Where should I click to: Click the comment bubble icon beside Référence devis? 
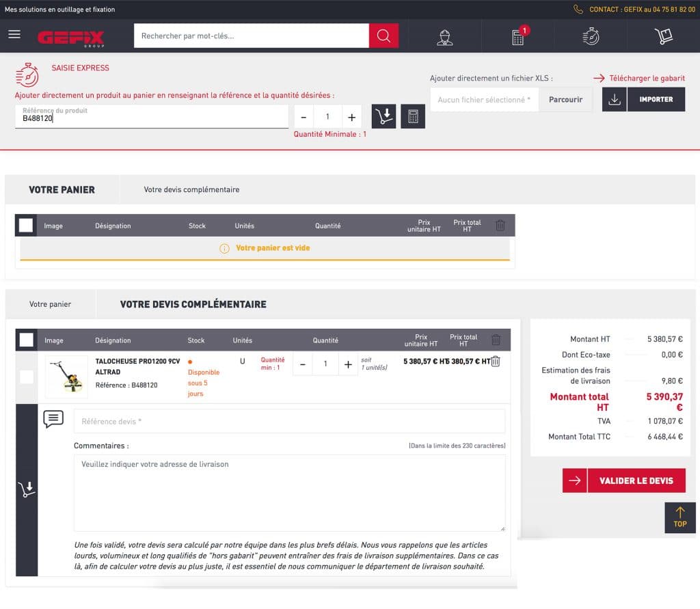pyautogui.click(x=53, y=419)
